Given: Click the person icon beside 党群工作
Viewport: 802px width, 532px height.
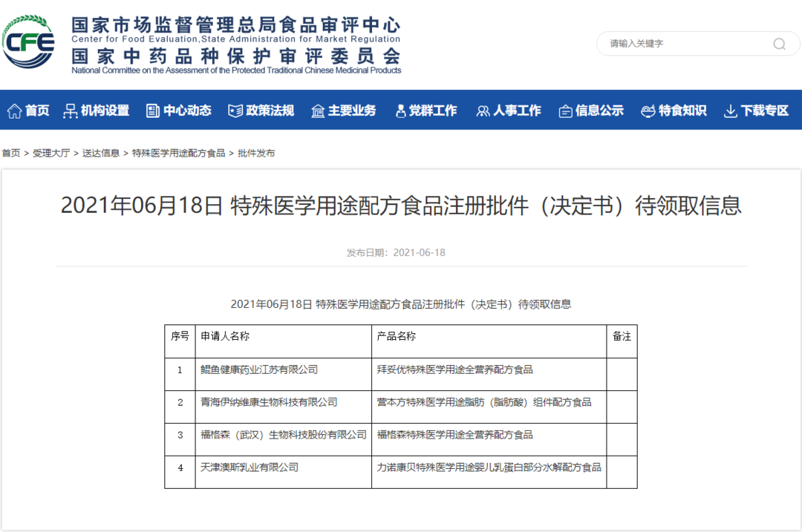Looking at the screenshot, I should [x=400, y=111].
